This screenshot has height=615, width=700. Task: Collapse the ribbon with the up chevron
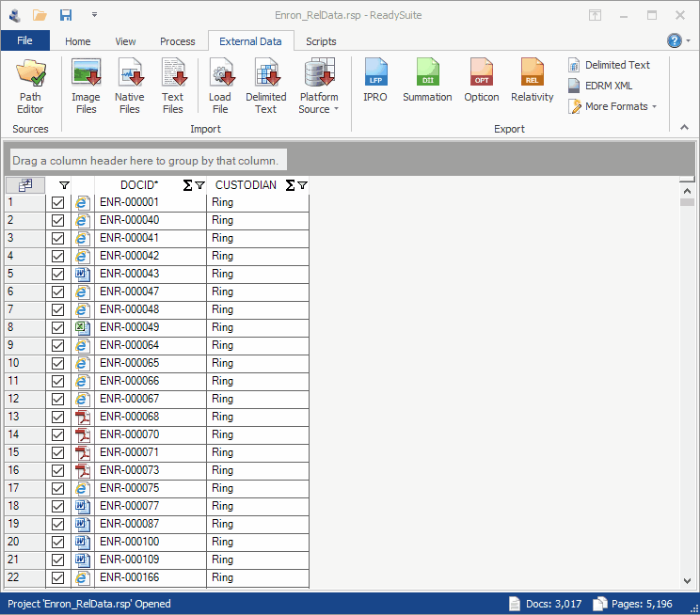(684, 128)
